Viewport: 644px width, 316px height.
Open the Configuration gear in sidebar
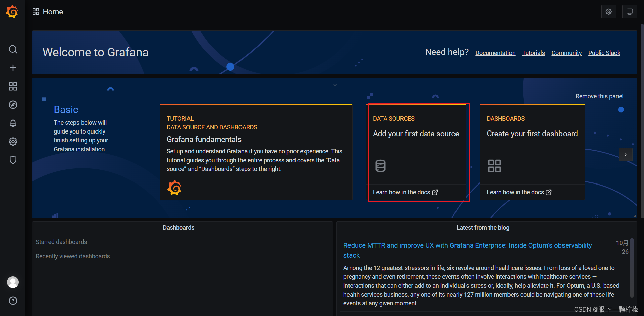click(x=13, y=142)
